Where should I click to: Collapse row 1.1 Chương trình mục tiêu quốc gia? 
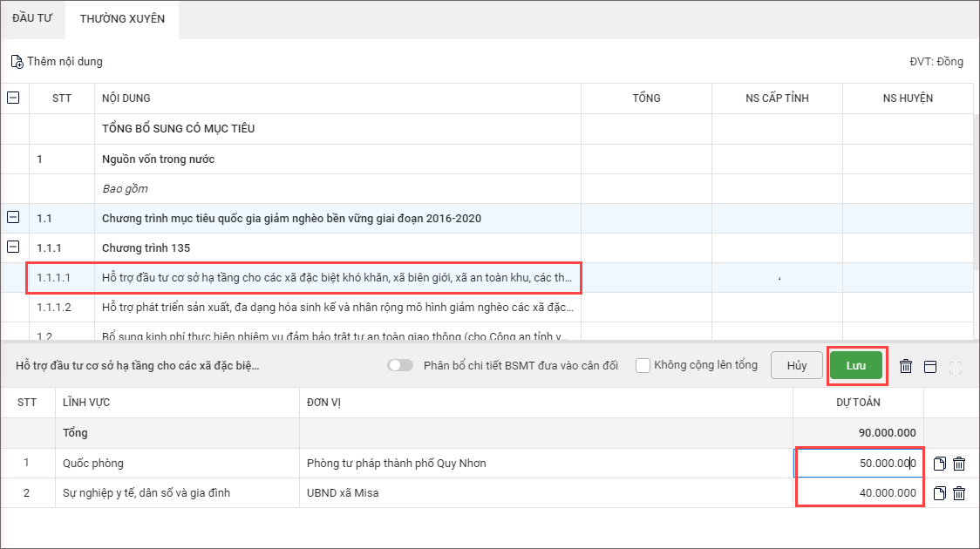tap(14, 218)
